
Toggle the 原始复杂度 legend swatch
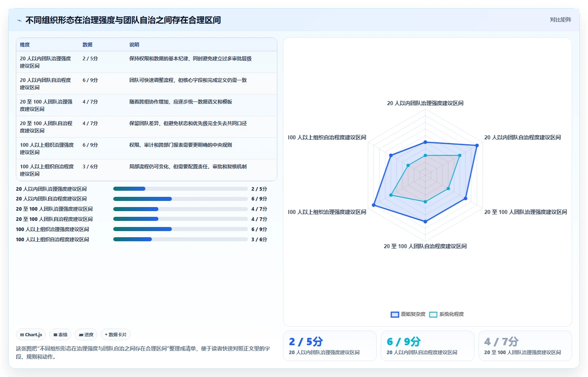(x=395, y=314)
